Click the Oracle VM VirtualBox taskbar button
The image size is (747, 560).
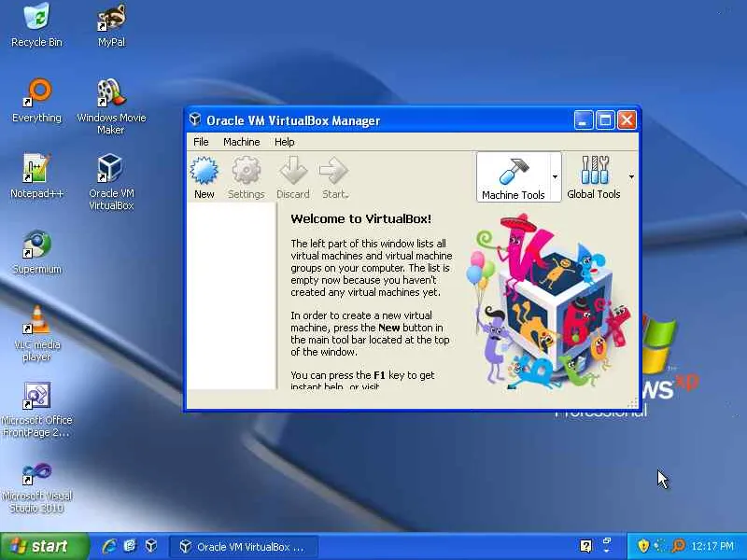click(x=244, y=547)
